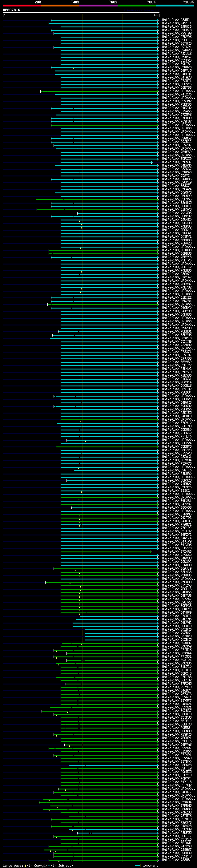Select the UniRef100_P47208 label
The image size is (197, 868).
176,846
